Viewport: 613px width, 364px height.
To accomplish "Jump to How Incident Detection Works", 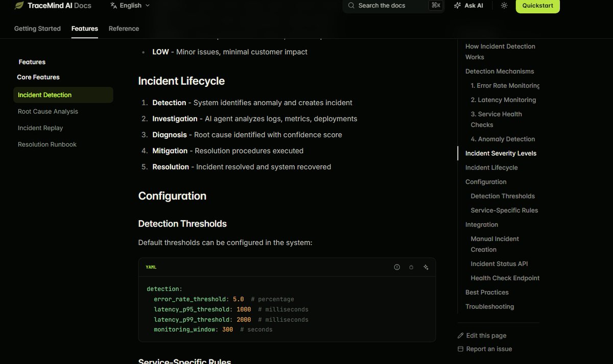I will pyautogui.click(x=500, y=52).
